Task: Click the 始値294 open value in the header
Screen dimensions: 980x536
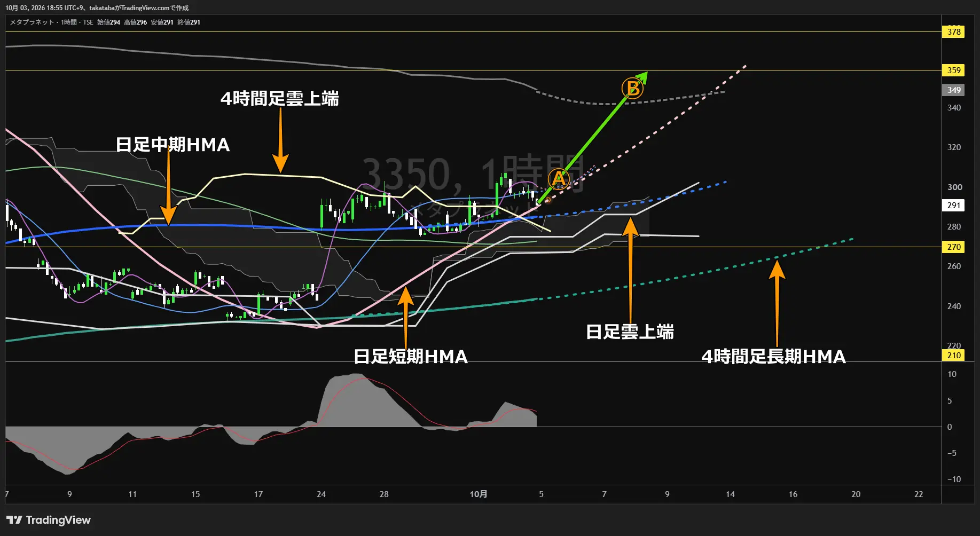Action: coord(108,22)
